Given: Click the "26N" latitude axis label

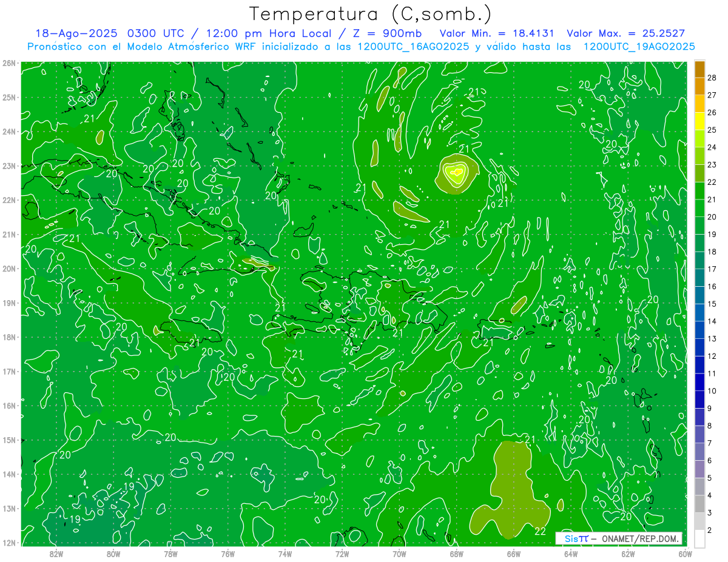Looking at the screenshot, I should point(8,63).
